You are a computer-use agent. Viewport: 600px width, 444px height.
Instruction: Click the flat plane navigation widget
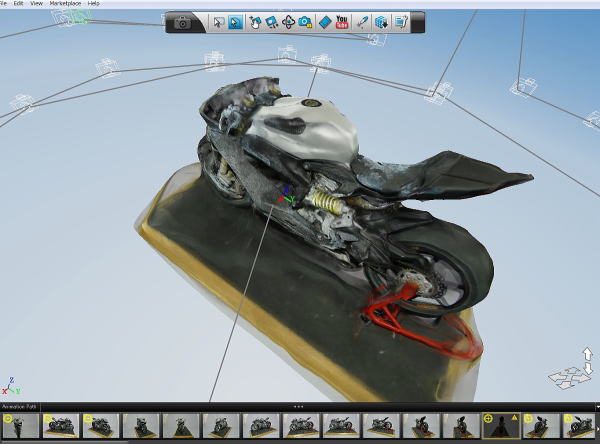point(569,378)
